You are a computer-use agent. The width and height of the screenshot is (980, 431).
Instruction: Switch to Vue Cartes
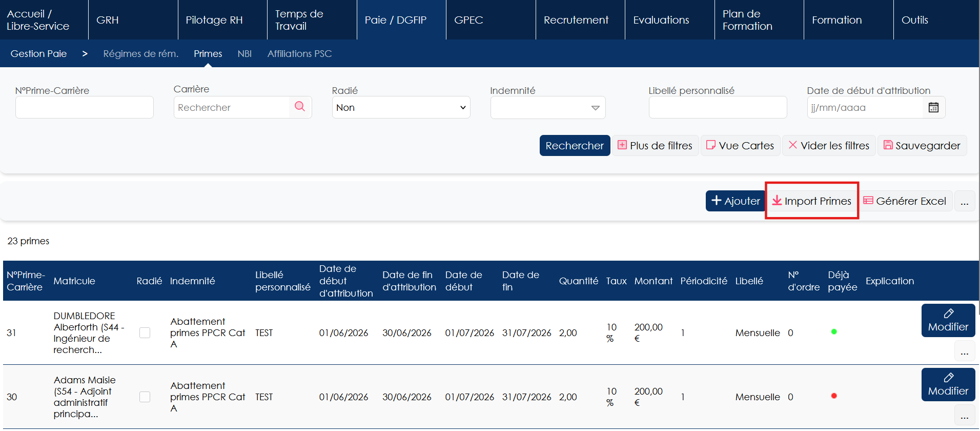pyautogui.click(x=740, y=146)
